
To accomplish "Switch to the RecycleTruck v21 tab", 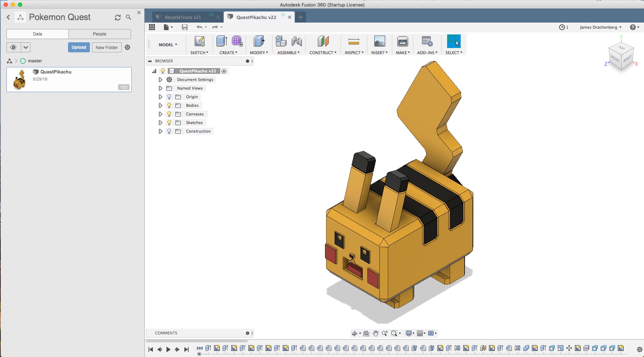I will pos(183,17).
